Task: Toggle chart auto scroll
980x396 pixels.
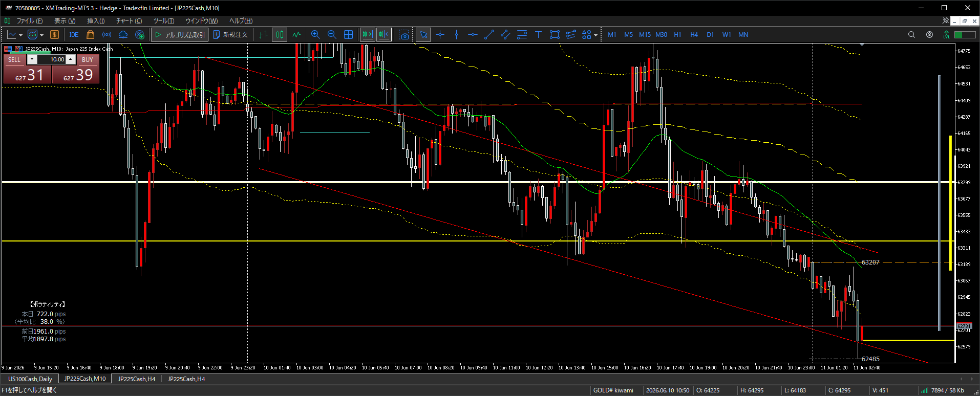Action: [368, 35]
